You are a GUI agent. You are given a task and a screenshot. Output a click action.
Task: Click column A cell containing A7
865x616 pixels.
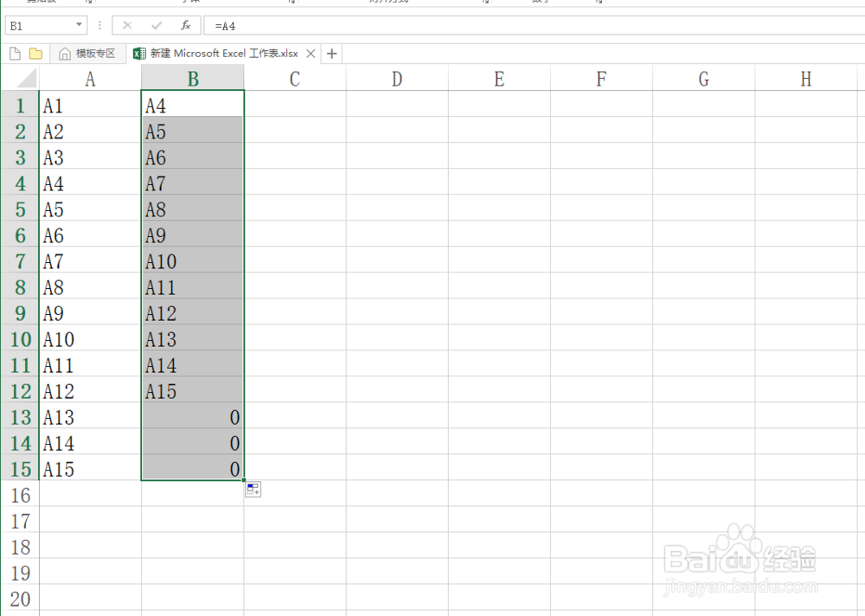(x=90, y=260)
